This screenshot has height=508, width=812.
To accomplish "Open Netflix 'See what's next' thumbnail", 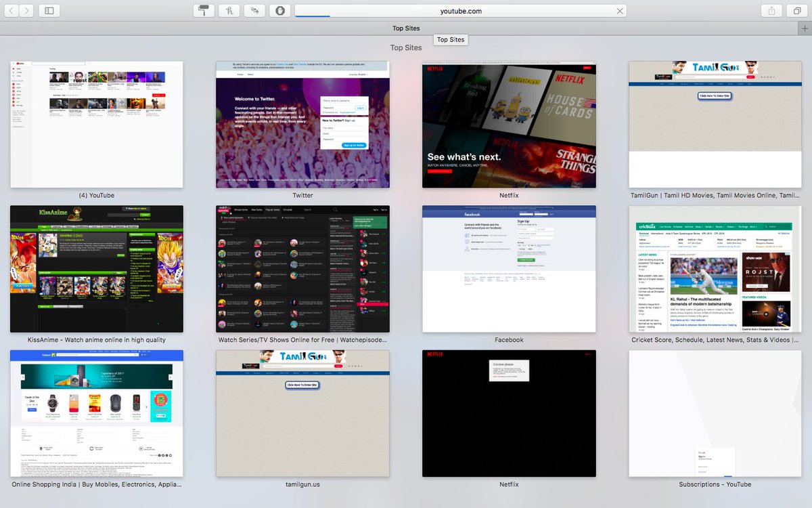I will tap(509, 125).
